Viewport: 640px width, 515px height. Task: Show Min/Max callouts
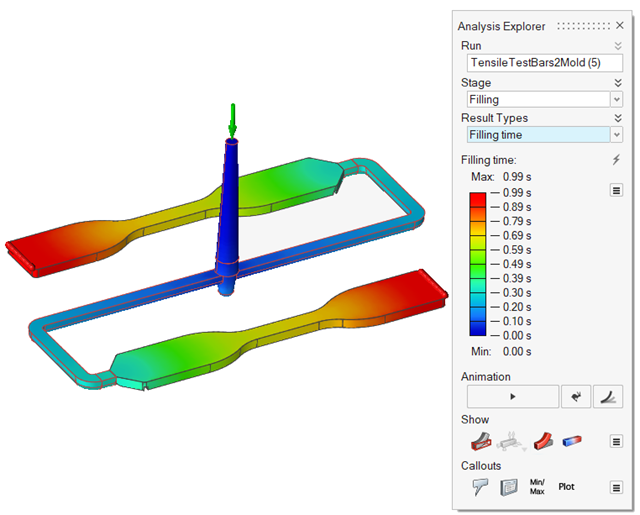(538, 487)
